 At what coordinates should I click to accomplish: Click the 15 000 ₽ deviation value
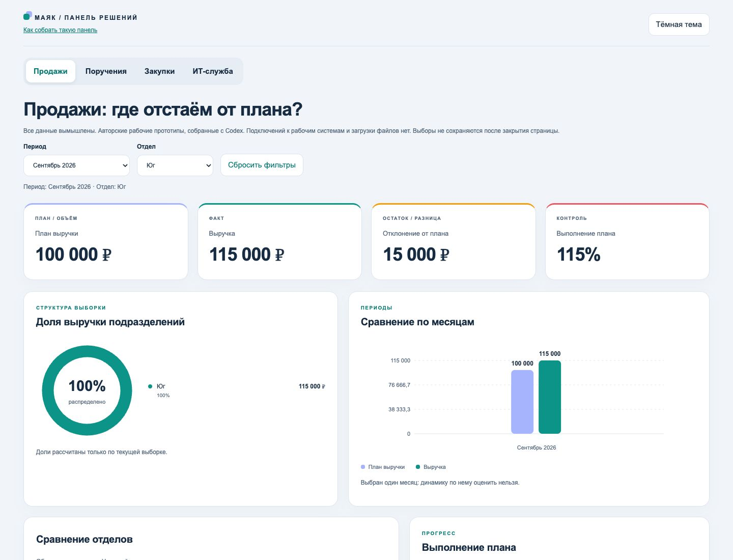416,254
